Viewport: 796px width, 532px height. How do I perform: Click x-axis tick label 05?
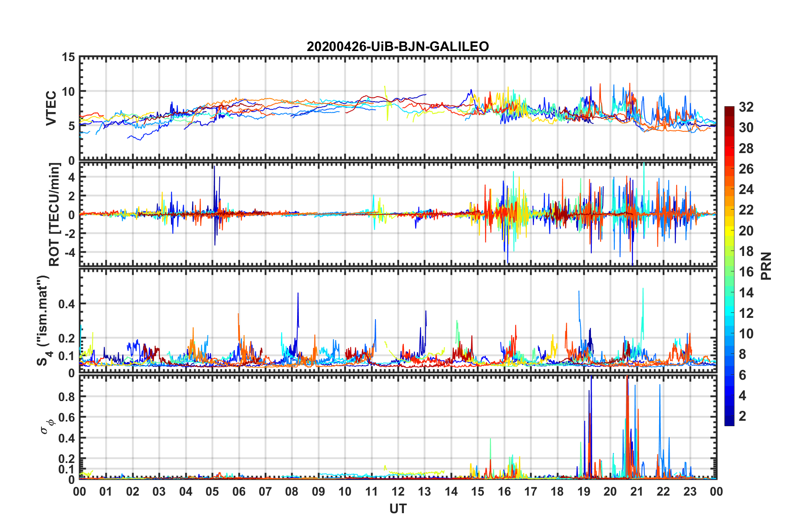(212, 491)
